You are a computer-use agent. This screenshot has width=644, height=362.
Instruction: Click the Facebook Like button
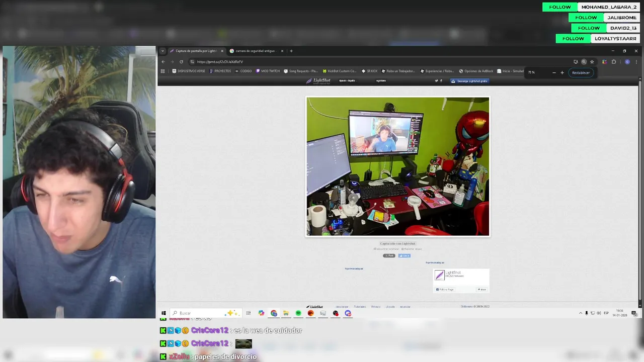pyautogui.click(x=405, y=255)
